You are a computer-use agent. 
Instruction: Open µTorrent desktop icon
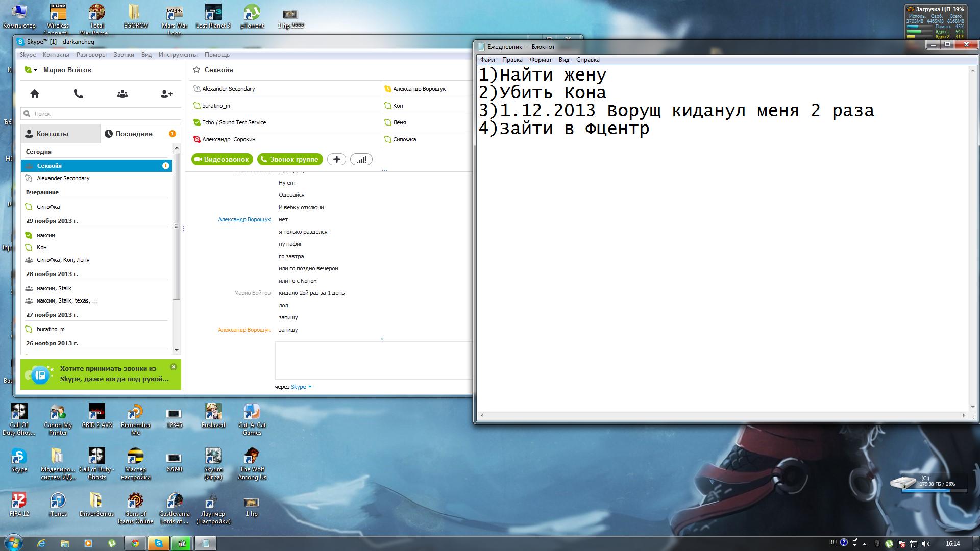252,16
